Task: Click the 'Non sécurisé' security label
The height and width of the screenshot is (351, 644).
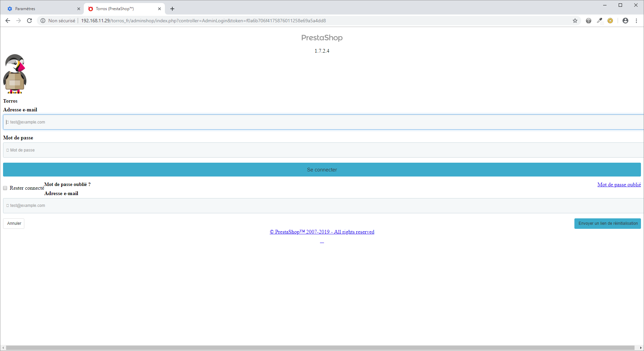Action: (x=62, y=21)
